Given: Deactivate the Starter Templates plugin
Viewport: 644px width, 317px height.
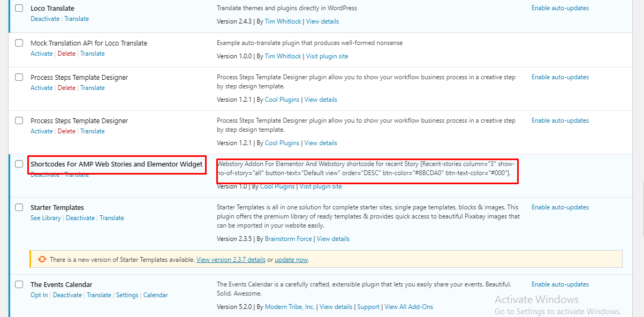Looking at the screenshot, I should click(x=80, y=218).
